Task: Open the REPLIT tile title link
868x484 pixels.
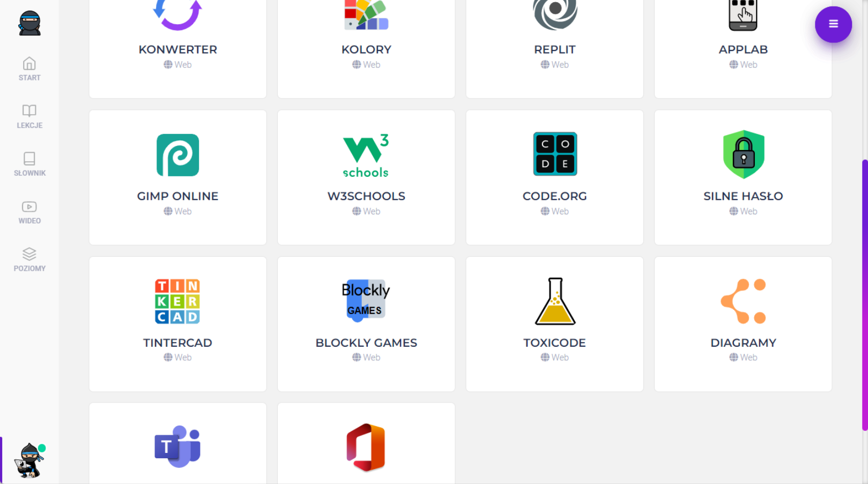Action: coord(555,49)
